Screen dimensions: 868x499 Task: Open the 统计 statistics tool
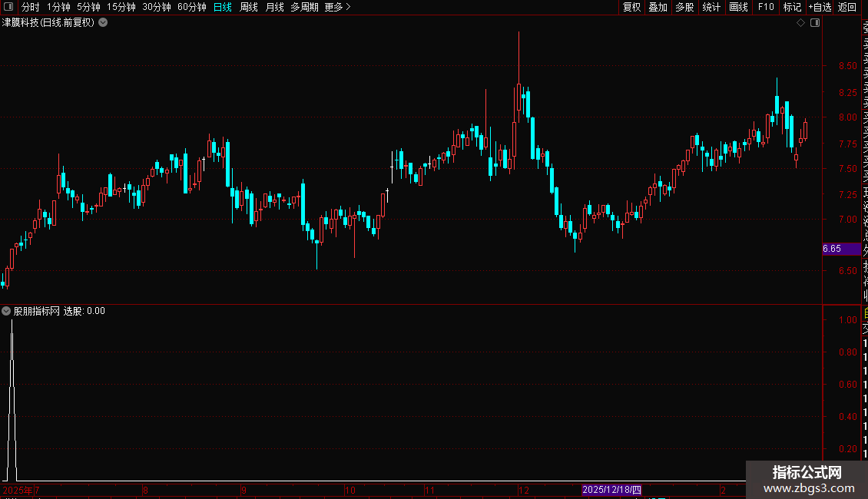[711, 7]
